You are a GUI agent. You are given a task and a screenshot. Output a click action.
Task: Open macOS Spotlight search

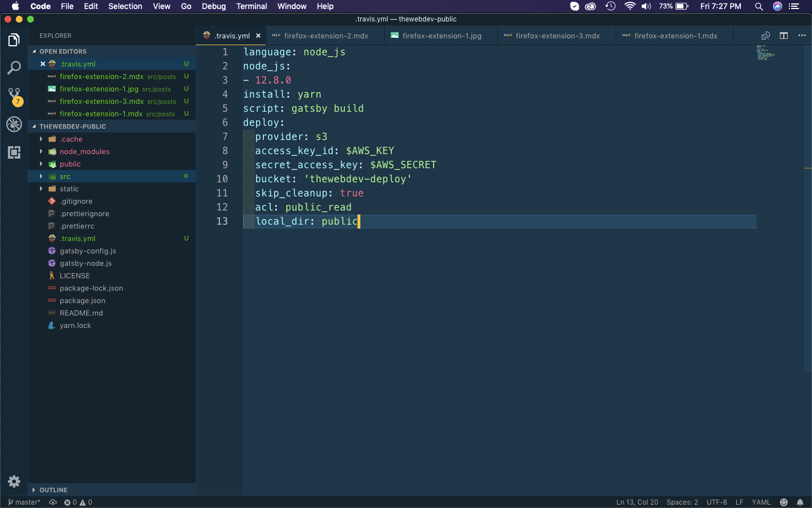click(x=759, y=6)
